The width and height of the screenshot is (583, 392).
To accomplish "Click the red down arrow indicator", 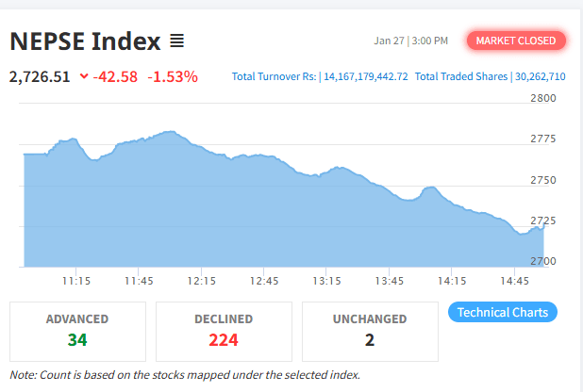I will click(83, 77).
